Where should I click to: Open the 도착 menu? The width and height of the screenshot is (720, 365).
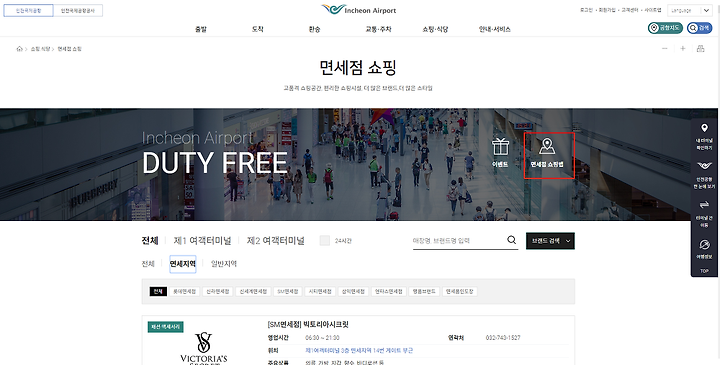click(258, 29)
